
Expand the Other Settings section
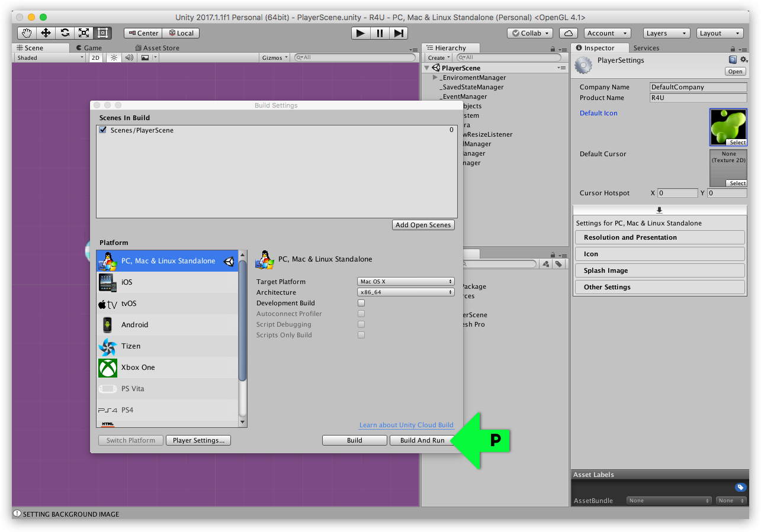[x=660, y=287]
